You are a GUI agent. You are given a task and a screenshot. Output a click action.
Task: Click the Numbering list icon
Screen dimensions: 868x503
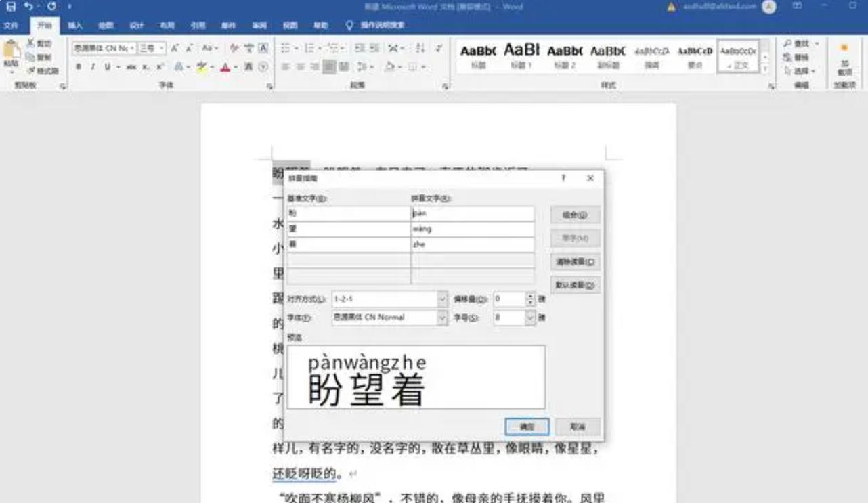coord(309,48)
